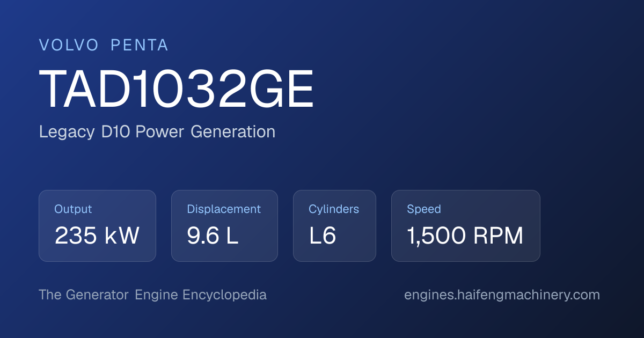Click the word VOLVO in brand line
644x338 pixels.
click(x=69, y=46)
